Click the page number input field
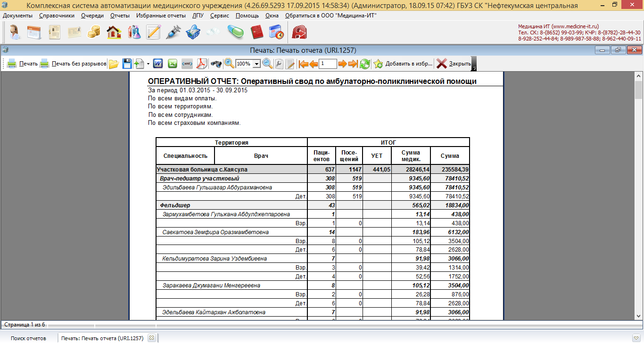 (328, 64)
